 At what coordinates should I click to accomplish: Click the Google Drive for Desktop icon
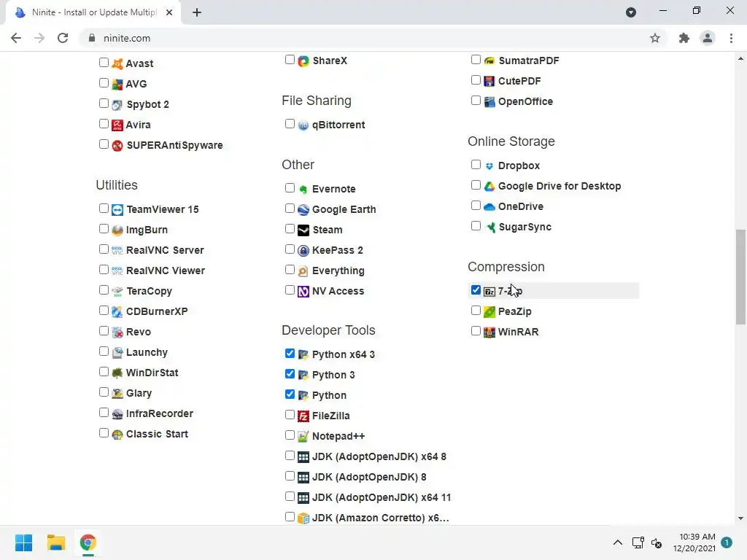point(489,186)
